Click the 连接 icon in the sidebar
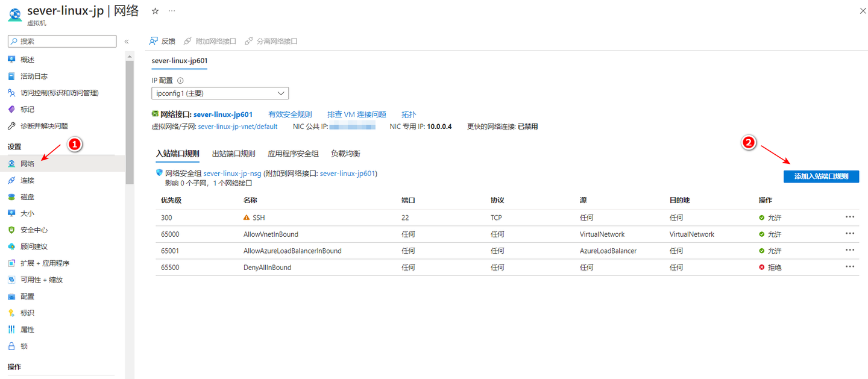The width and height of the screenshot is (868, 379). point(11,180)
